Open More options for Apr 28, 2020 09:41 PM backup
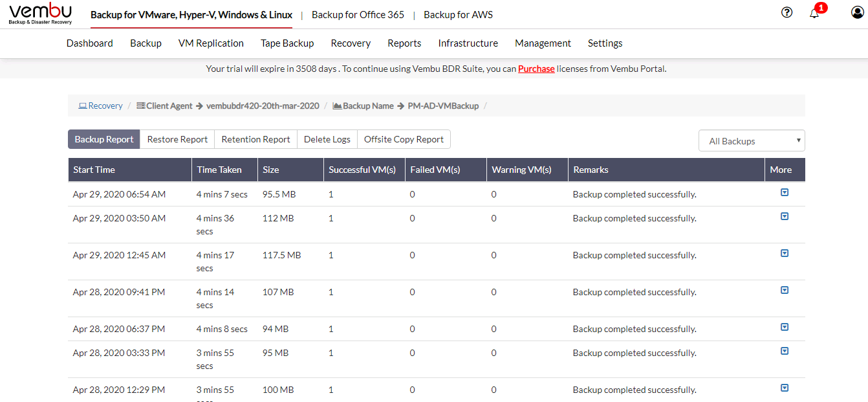868x402 pixels. 785,290
